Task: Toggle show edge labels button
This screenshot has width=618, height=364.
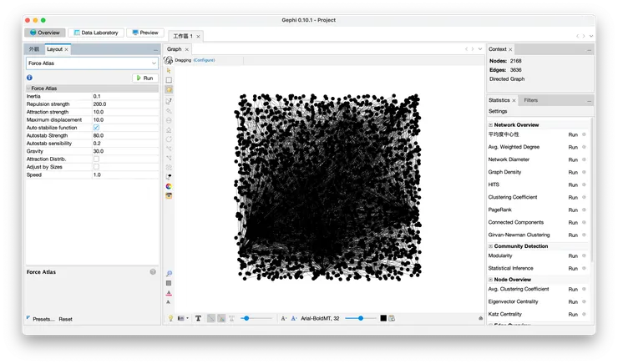Action: pos(232,318)
